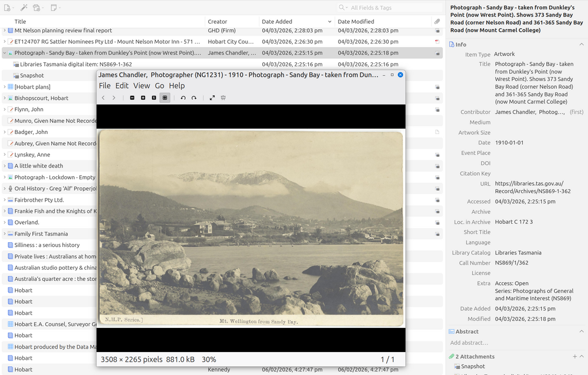
Task: Open the Edit menu in image viewer
Action: point(122,86)
